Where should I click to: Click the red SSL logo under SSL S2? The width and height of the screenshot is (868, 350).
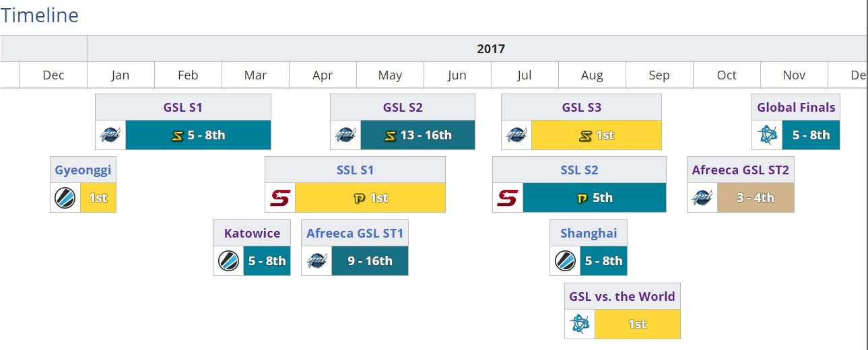coord(508,198)
